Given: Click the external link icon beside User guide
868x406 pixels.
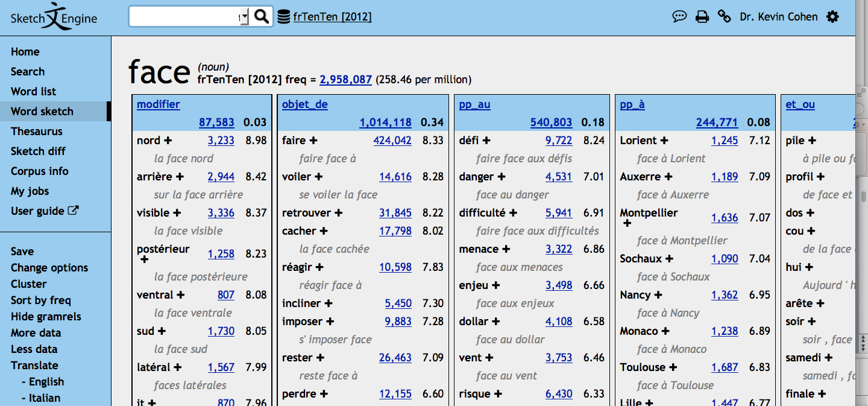Looking at the screenshot, I should click(74, 211).
